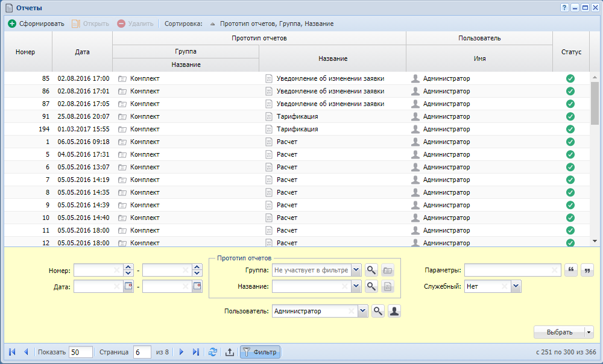Go to first page
This screenshot has width=603, height=364.
(x=12, y=352)
